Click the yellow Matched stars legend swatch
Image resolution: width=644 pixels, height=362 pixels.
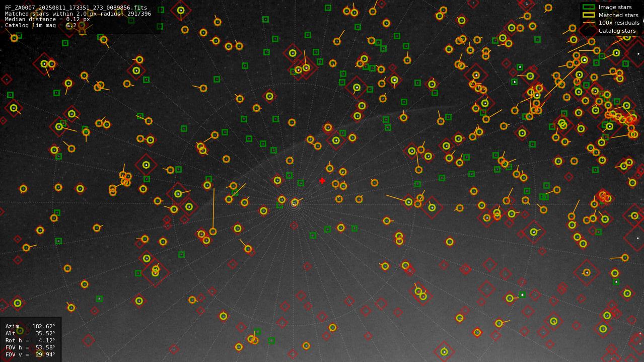point(589,15)
